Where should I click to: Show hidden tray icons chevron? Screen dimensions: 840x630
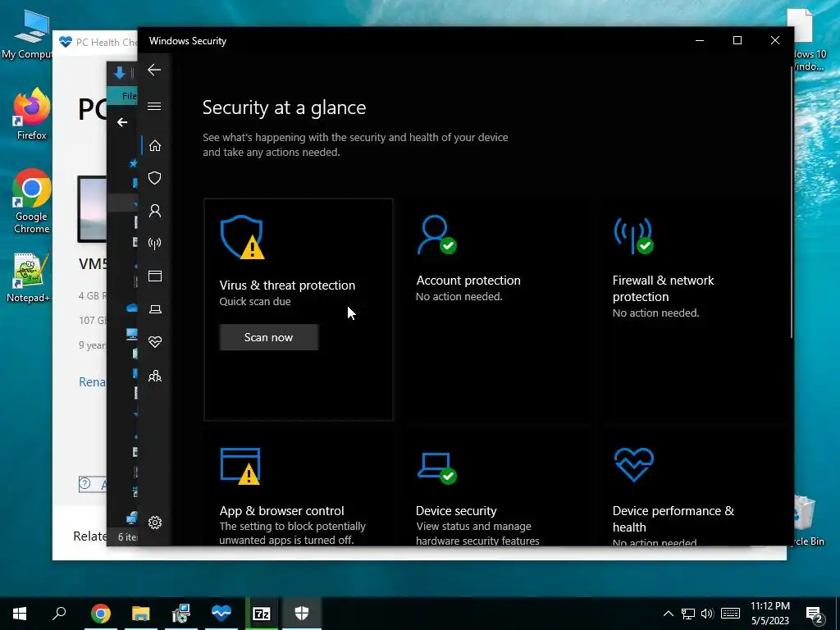[668, 614]
